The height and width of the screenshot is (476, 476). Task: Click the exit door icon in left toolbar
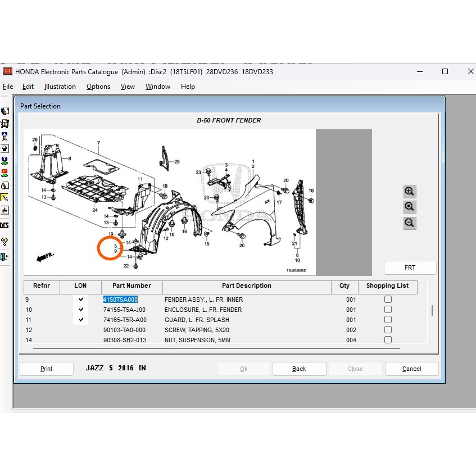pos(4,257)
